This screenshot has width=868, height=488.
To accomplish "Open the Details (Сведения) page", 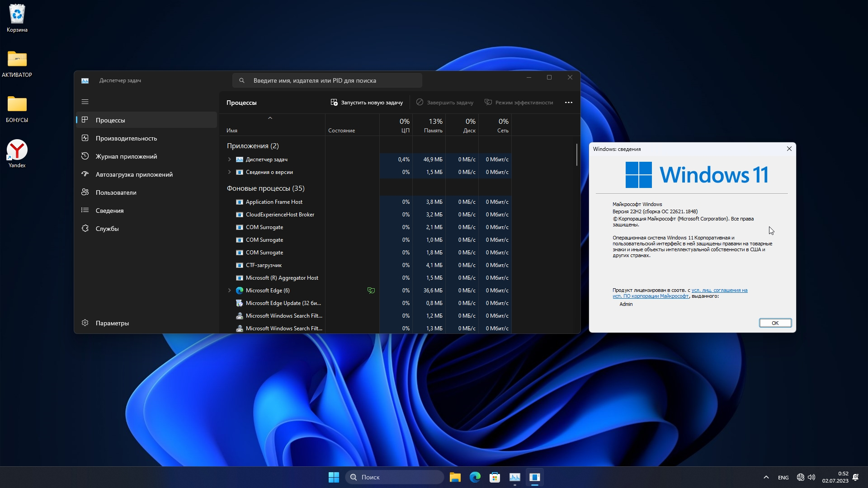I will point(109,211).
